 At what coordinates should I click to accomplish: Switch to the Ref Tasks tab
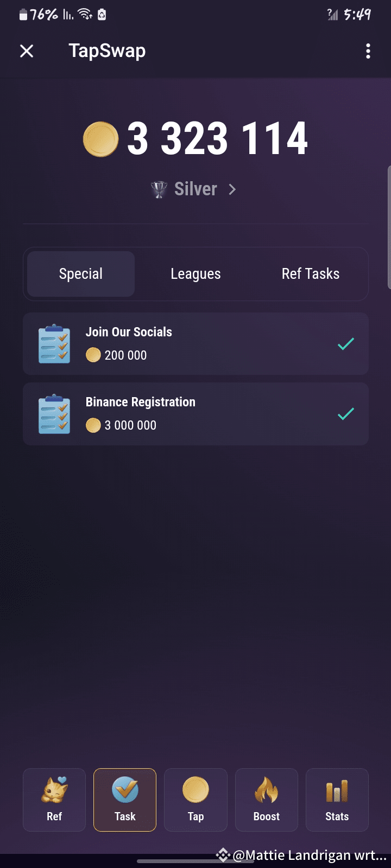(x=311, y=274)
